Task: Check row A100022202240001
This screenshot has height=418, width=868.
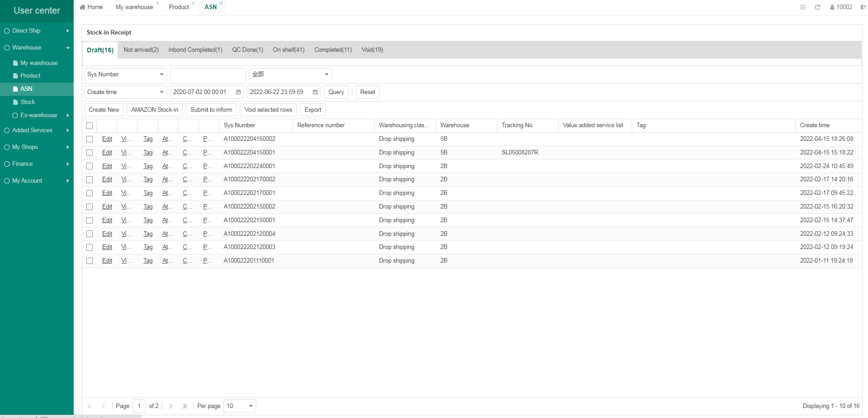Action: (x=89, y=166)
